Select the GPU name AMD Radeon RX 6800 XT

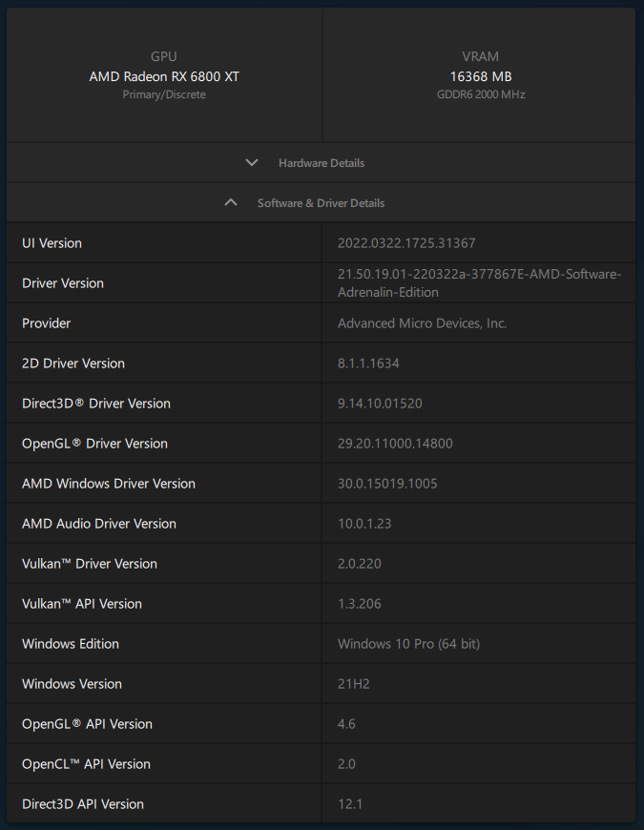tap(164, 76)
